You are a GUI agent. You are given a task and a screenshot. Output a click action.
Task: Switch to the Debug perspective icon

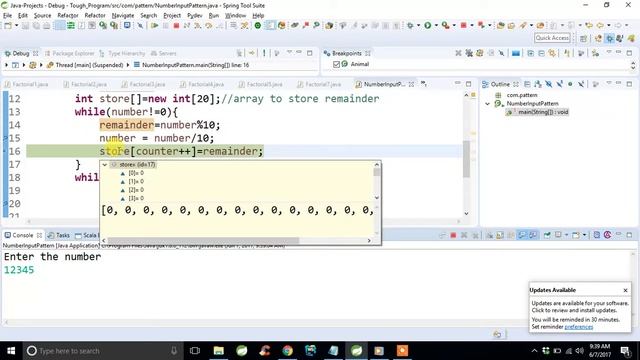(x=609, y=38)
